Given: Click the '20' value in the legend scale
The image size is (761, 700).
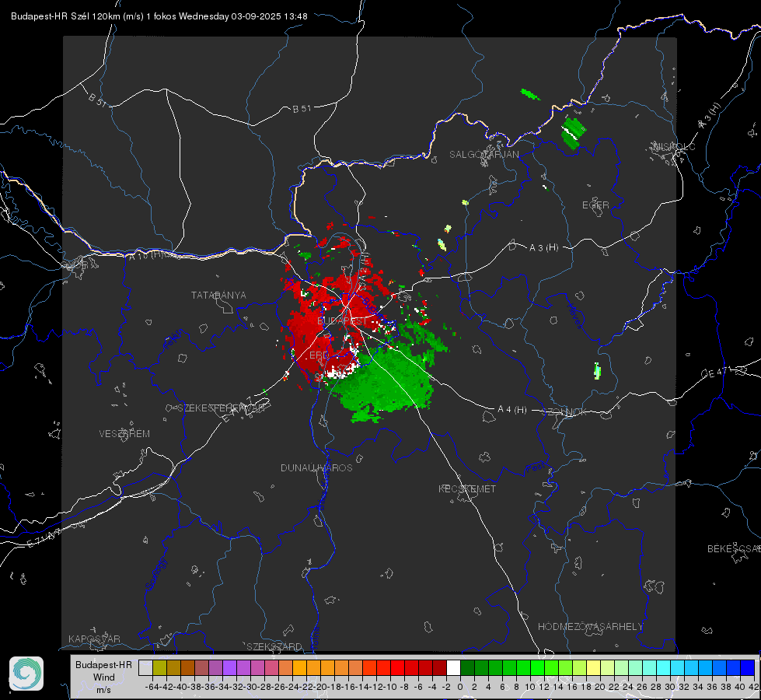Looking at the screenshot, I should point(600,687).
